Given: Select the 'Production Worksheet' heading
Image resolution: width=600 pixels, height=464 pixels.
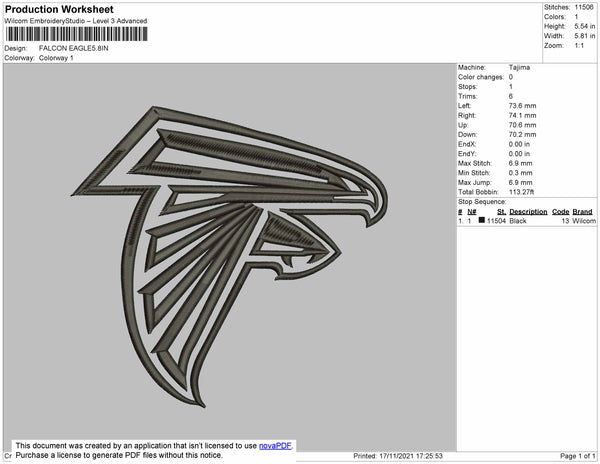Looking at the screenshot, I should click(59, 9).
